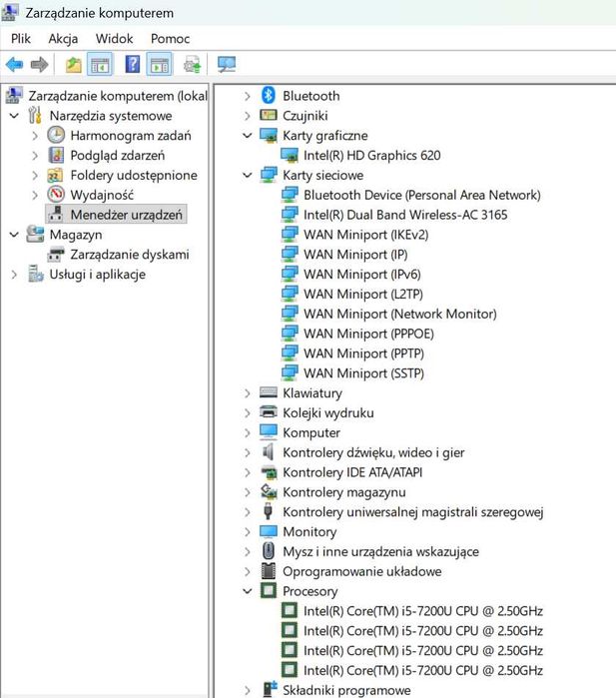Click the Narzędzia systemowe tools icon
Image resolution: width=616 pixels, height=698 pixels.
(35, 115)
